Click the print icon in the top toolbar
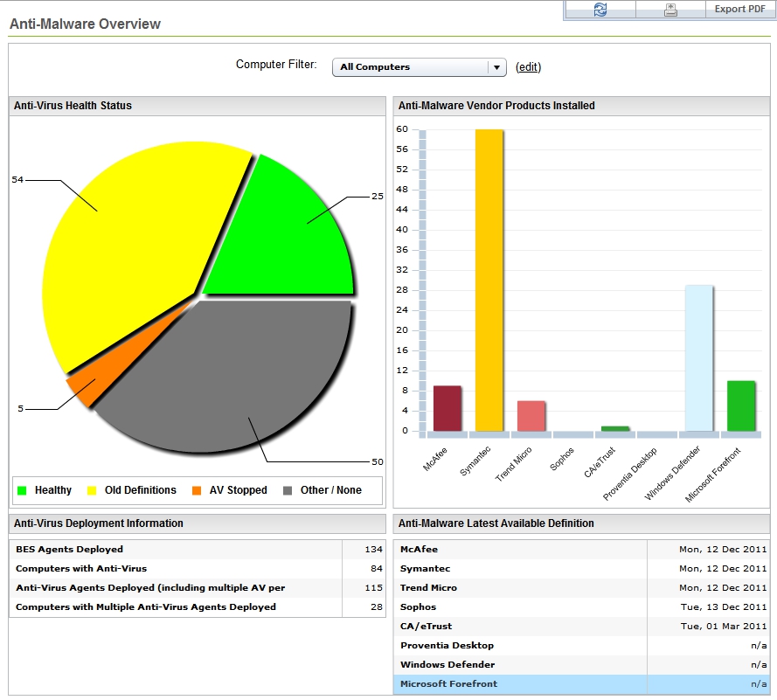Screen dimensions: 777x700 [x=670, y=10]
